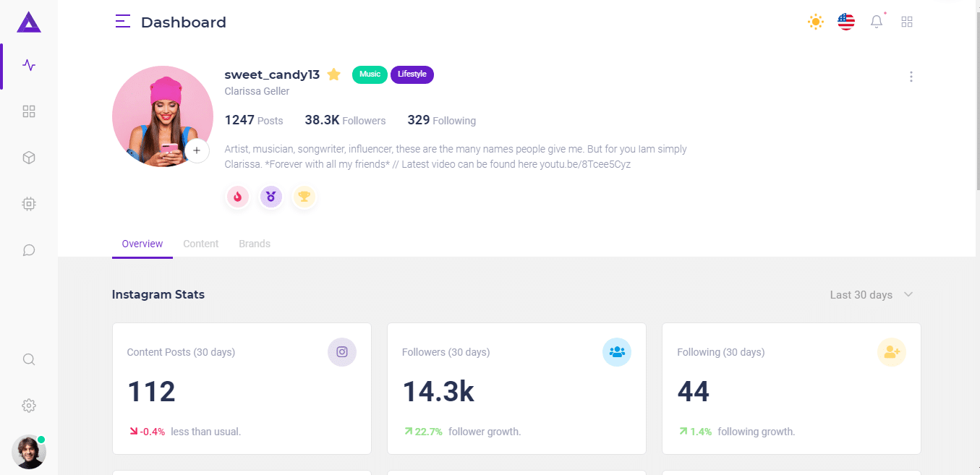Viewport: 980px width, 475px height.
Task: Toggle favorite star next to sweet_candy13
Action: click(x=333, y=74)
